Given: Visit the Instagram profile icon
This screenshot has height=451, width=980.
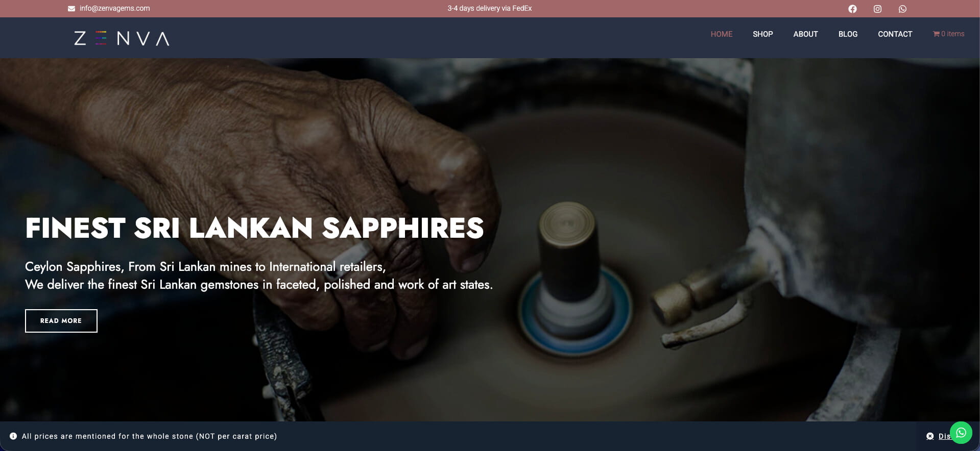Looking at the screenshot, I should coord(877,9).
